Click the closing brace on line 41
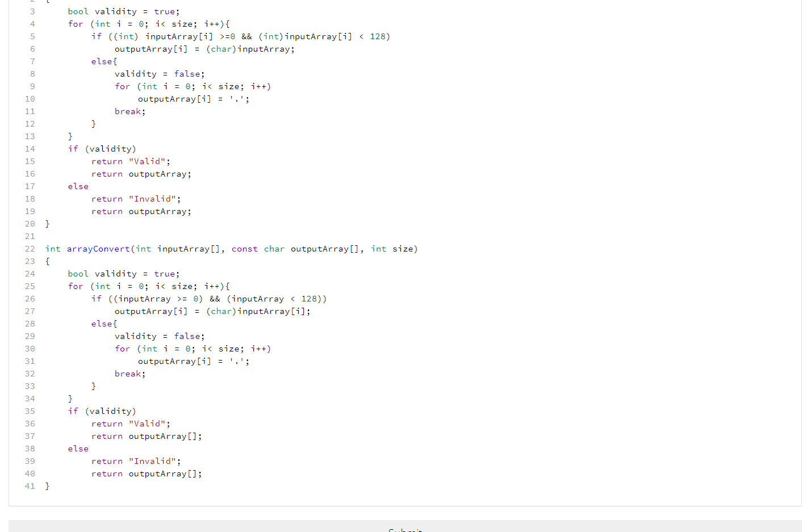Screen dimensions: 802x532 [x=48, y=485]
